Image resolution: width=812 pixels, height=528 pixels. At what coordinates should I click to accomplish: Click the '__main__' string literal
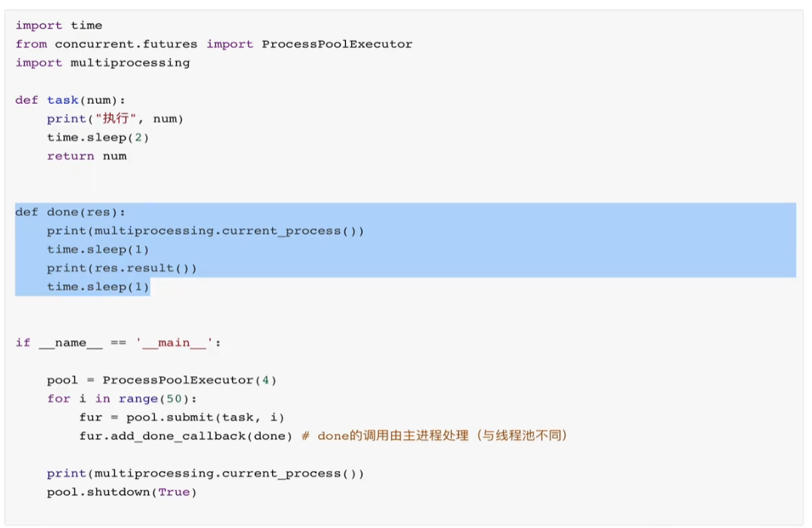click(174, 342)
